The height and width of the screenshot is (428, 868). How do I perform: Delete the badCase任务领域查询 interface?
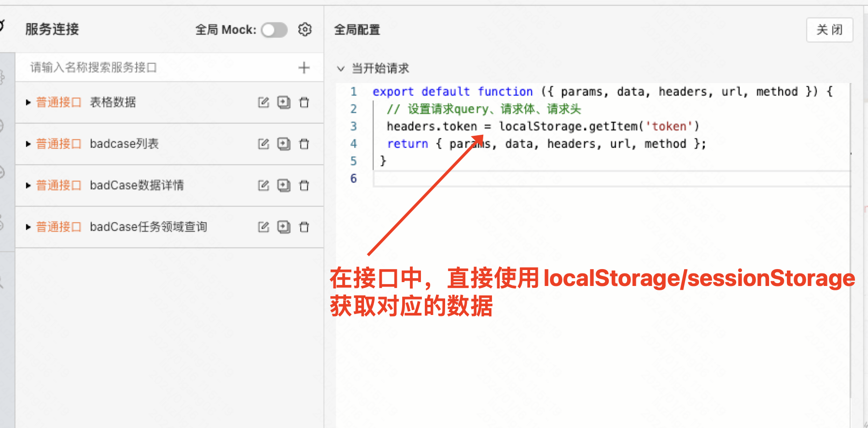(304, 227)
